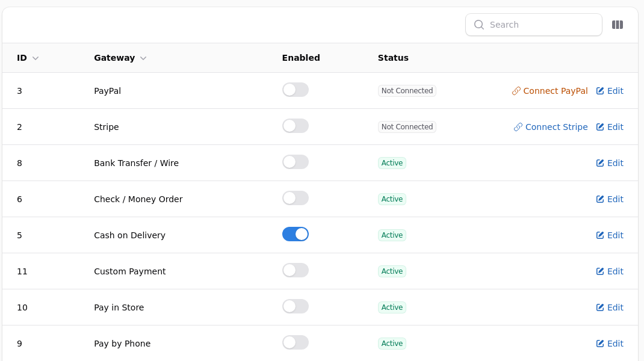
Task: Click into the Search field
Action: pyautogui.click(x=533, y=25)
